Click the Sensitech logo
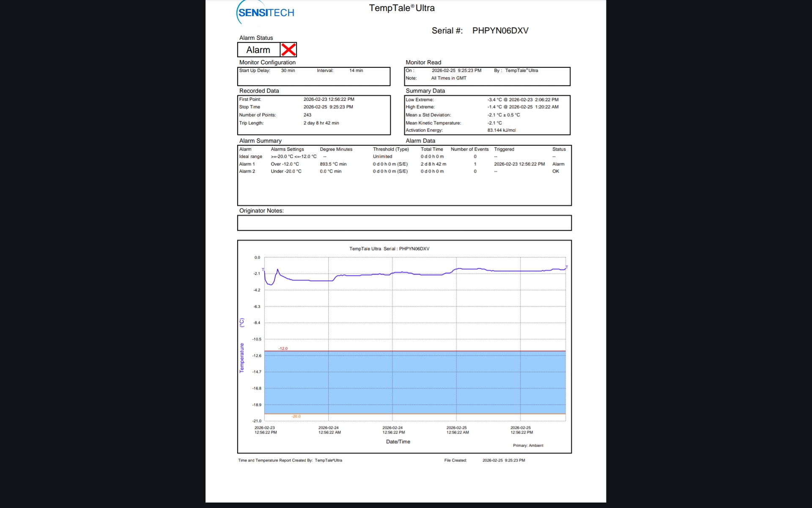Image resolution: width=812 pixels, height=508 pixels. click(266, 12)
